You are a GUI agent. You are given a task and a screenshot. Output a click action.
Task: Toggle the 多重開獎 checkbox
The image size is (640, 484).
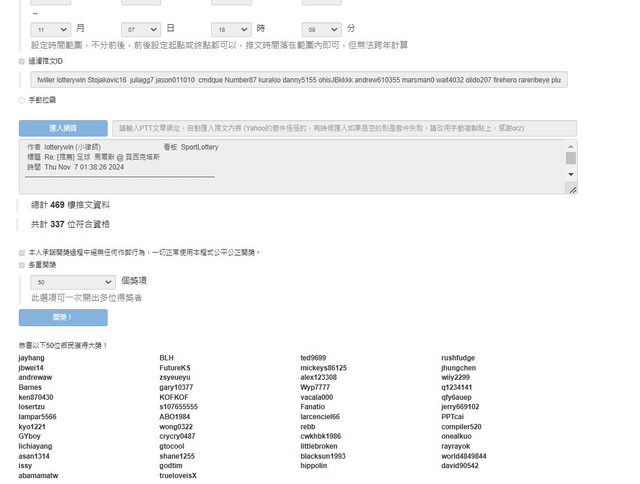(22, 265)
